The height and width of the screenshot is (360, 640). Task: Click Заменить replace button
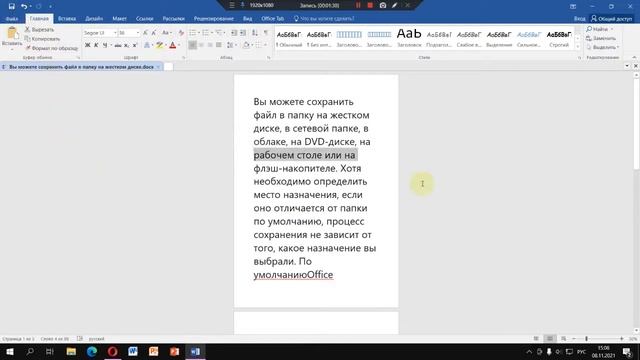(x=600, y=38)
